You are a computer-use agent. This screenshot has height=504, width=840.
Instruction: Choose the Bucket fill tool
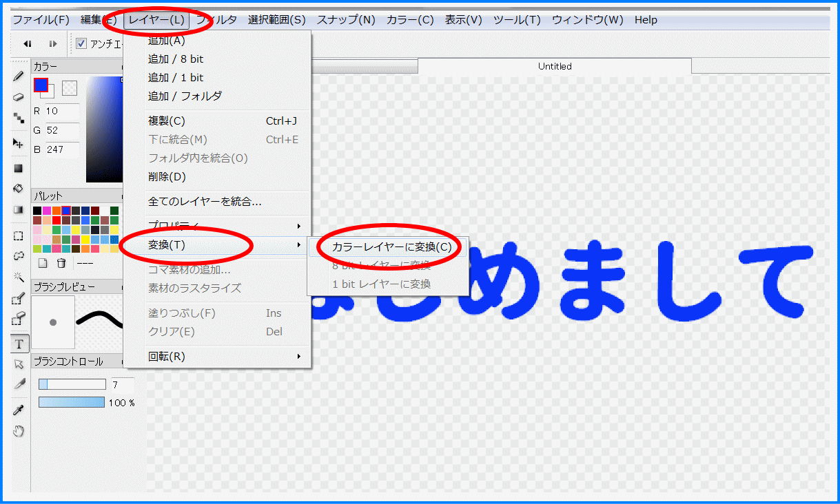point(19,189)
